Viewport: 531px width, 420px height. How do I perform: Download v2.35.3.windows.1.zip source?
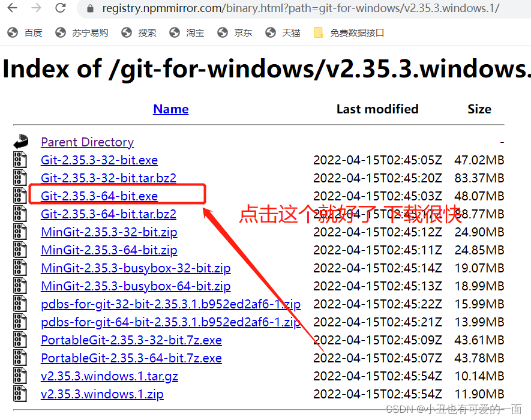[102, 394]
